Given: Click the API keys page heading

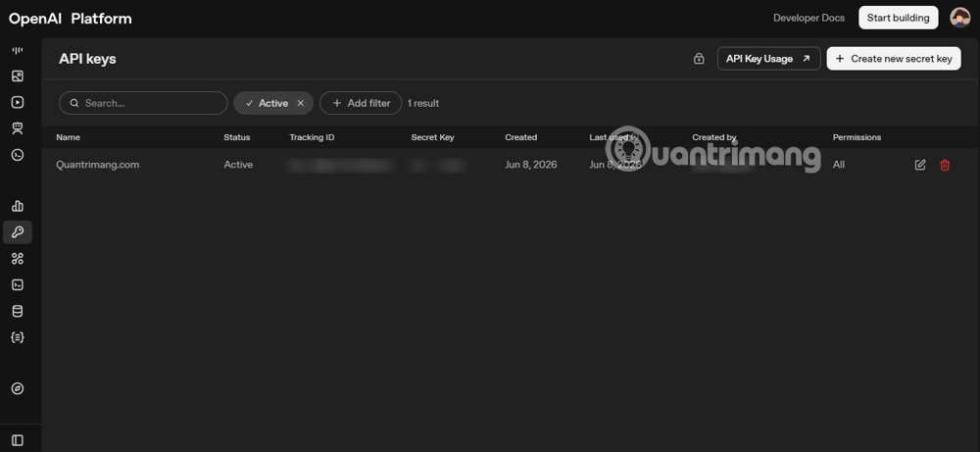Looking at the screenshot, I should [x=87, y=59].
